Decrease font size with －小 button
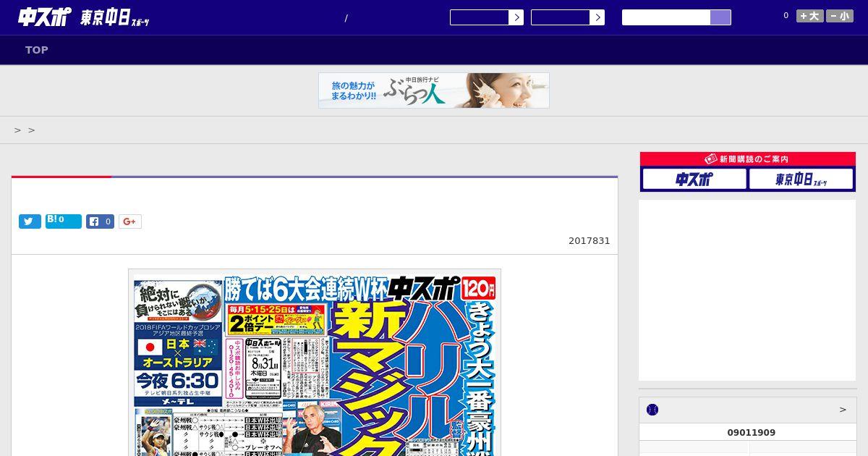This screenshot has height=456, width=868. coord(840,16)
